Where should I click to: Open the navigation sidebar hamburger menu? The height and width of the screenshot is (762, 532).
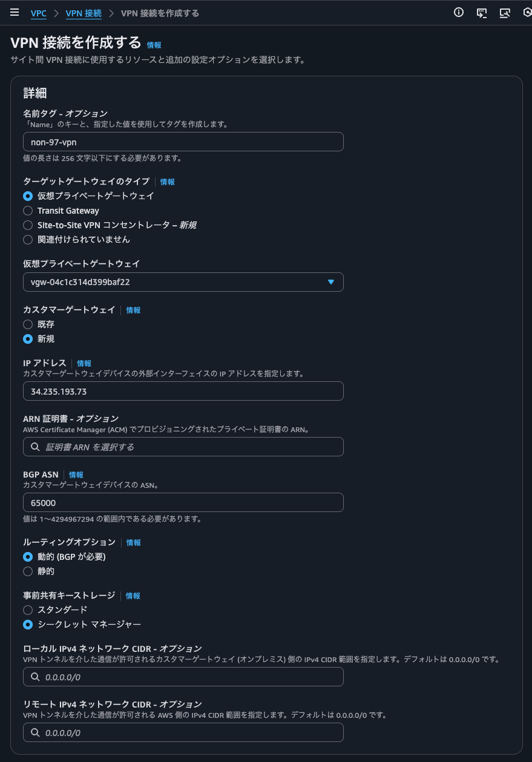[15, 12]
